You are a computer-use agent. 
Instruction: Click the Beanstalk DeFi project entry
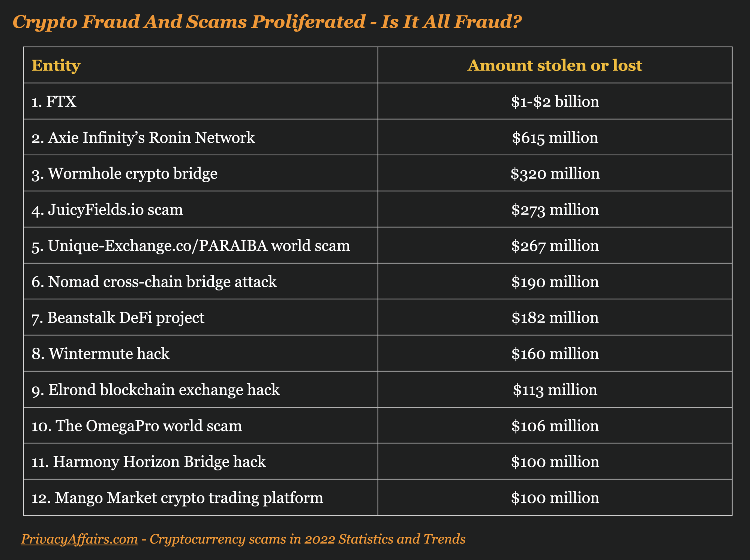(118, 318)
